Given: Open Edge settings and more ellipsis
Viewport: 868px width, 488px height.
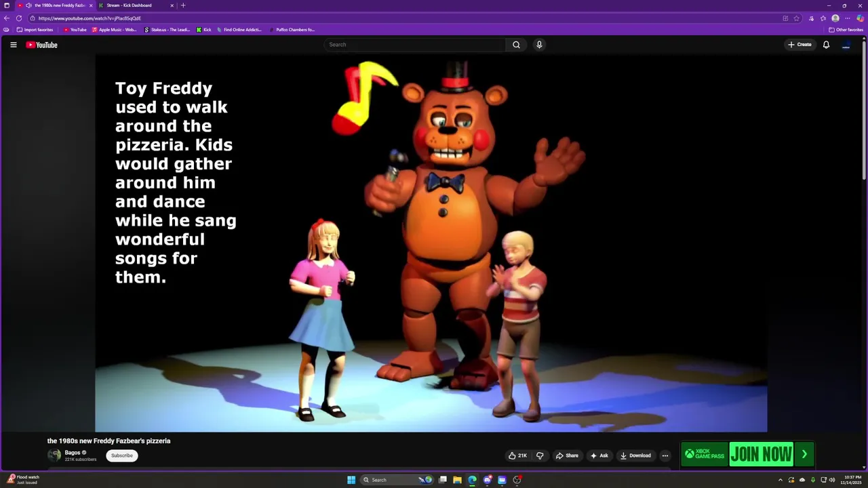Looking at the screenshot, I should [x=848, y=18].
